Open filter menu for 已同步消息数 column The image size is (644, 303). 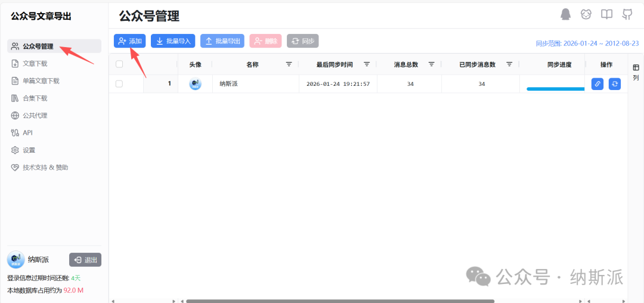click(509, 64)
